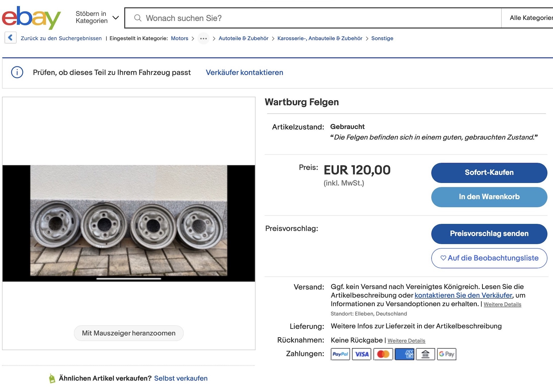
Task: Click the VISA payment icon
Action: click(x=361, y=354)
